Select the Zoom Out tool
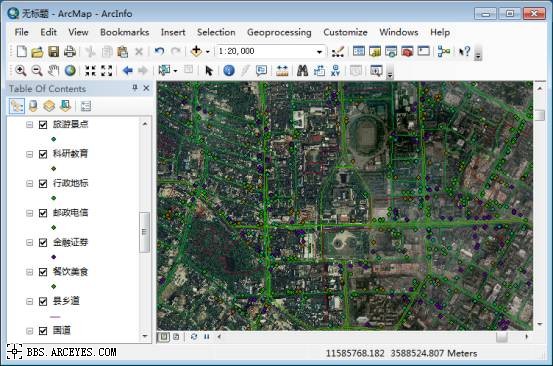Screen dimensions: 553x366 [x=37, y=71]
